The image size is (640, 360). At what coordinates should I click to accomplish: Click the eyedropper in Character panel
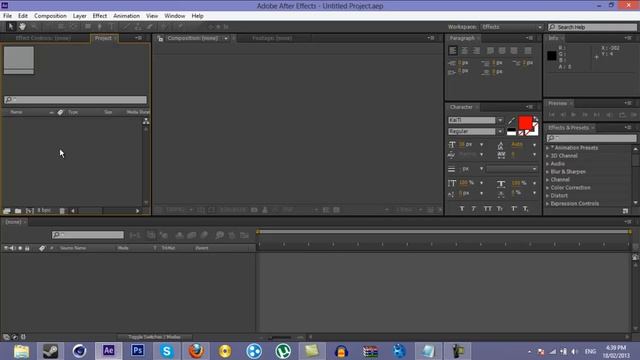(x=512, y=120)
